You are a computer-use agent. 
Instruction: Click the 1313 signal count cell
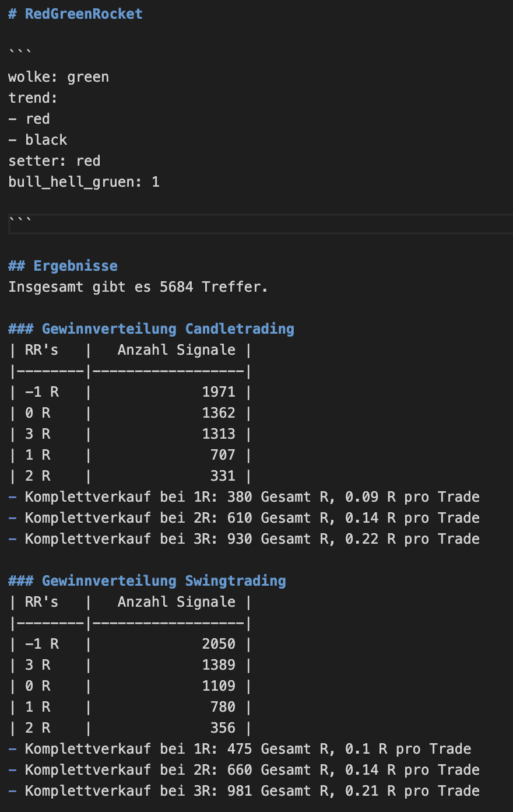pos(219,434)
